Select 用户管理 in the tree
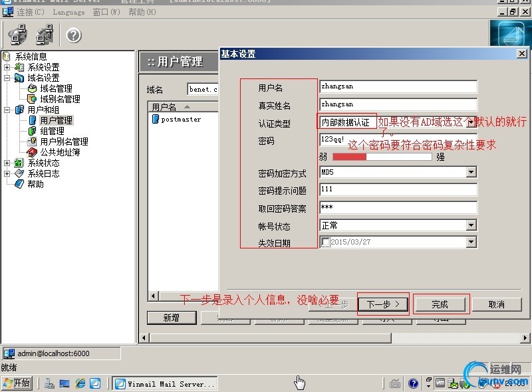 (x=56, y=120)
